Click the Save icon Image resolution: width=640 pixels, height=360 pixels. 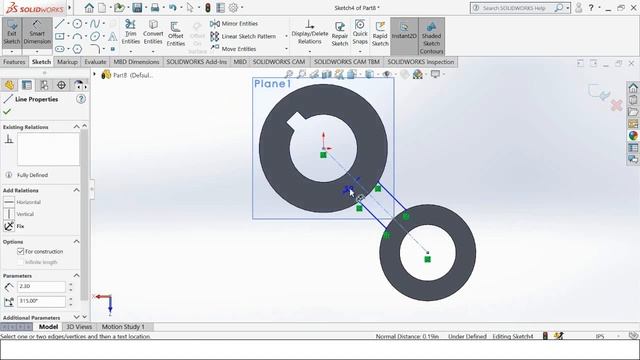(x=137, y=8)
